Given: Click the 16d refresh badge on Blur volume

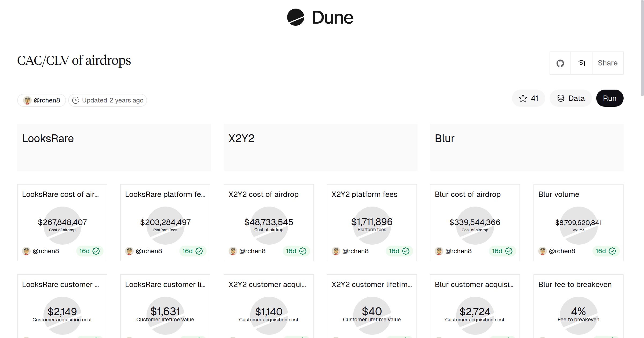Looking at the screenshot, I should pyautogui.click(x=601, y=251).
